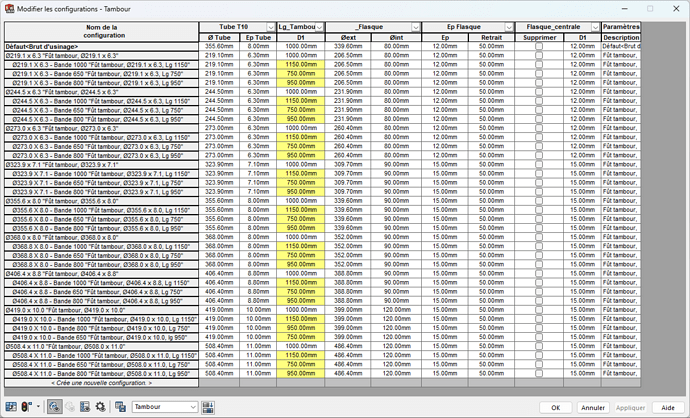The width and height of the screenshot is (690, 418).
Task: Open the gear settings icon in bottom toolbar
Action: [x=101, y=407]
